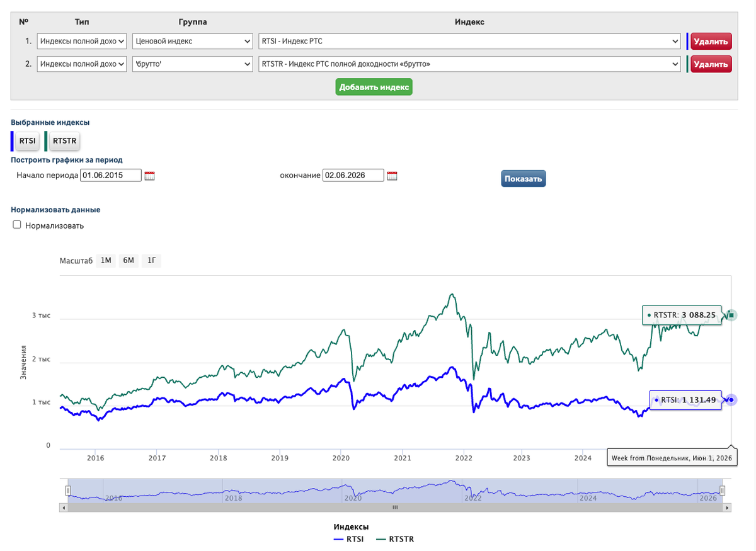Click the Показать button

point(524,178)
